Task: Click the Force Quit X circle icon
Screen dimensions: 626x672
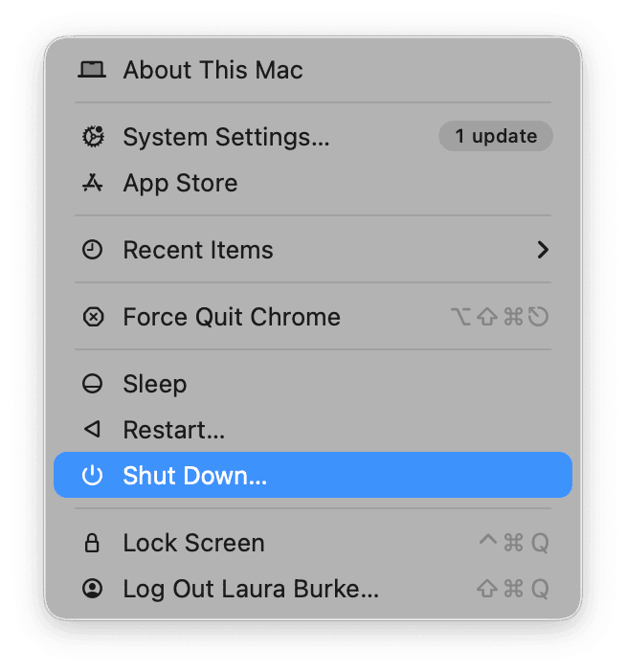Action: pyautogui.click(x=92, y=317)
